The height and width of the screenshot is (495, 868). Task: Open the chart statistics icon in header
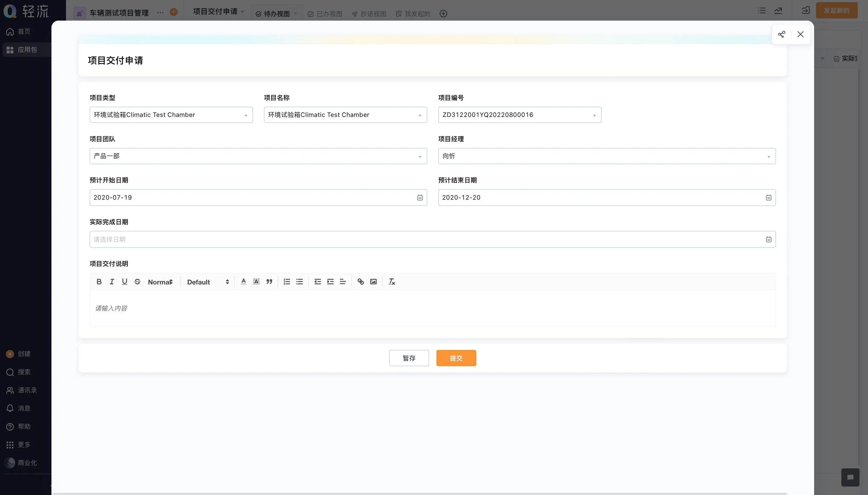pyautogui.click(x=778, y=11)
